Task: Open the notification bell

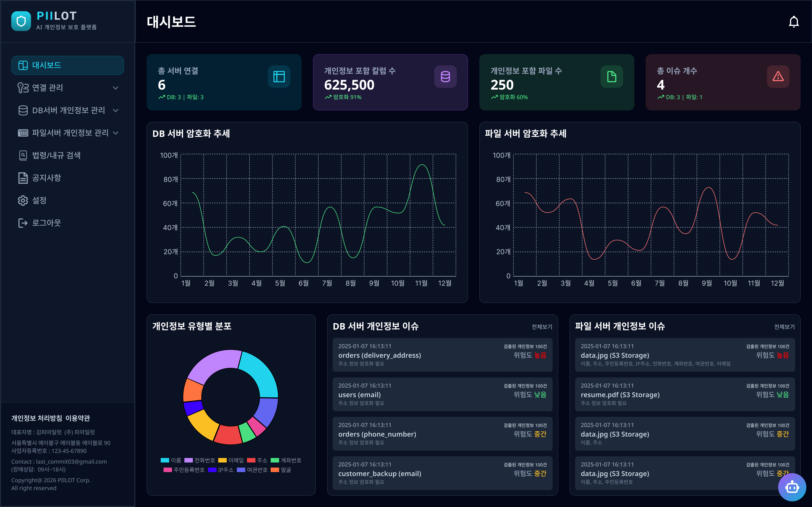Action: tap(794, 22)
